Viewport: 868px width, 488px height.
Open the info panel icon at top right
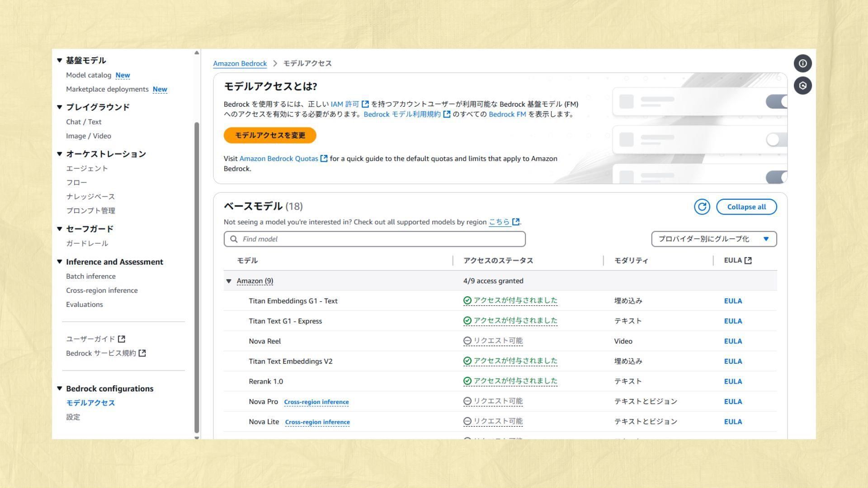802,63
